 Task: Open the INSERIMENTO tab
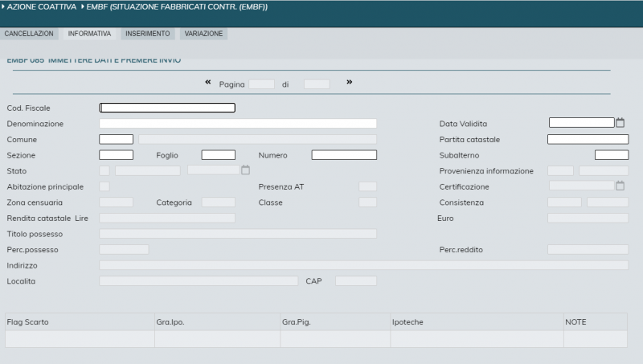click(147, 34)
